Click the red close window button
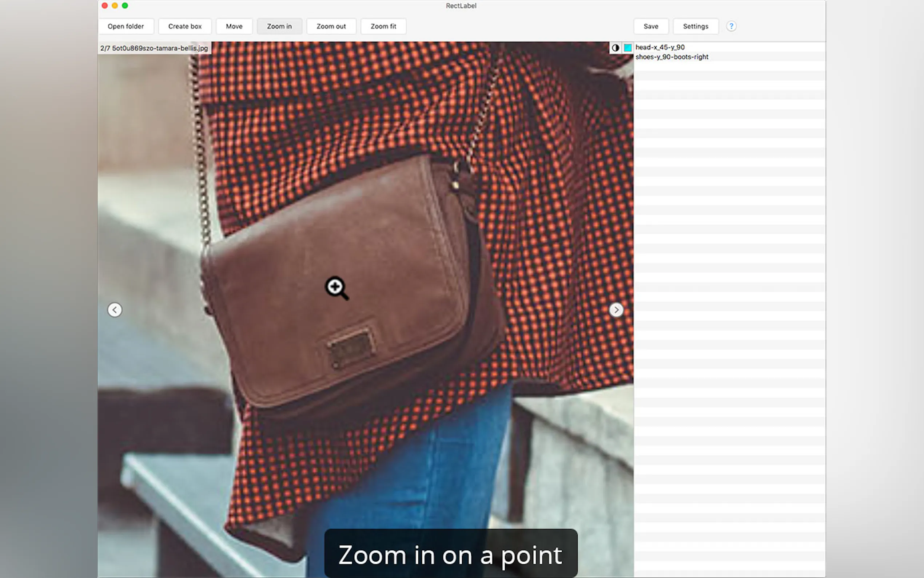The height and width of the screenshot is (578, 924). coord(105,6)
